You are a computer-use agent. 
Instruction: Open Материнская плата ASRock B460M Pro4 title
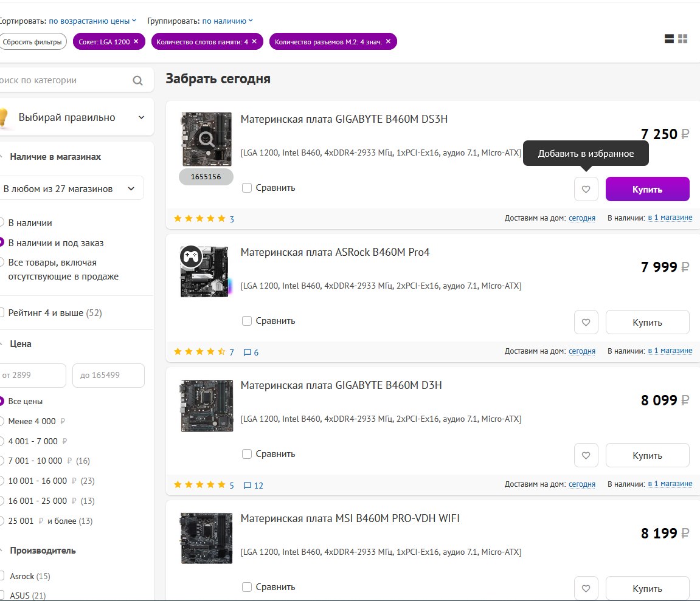335,252
